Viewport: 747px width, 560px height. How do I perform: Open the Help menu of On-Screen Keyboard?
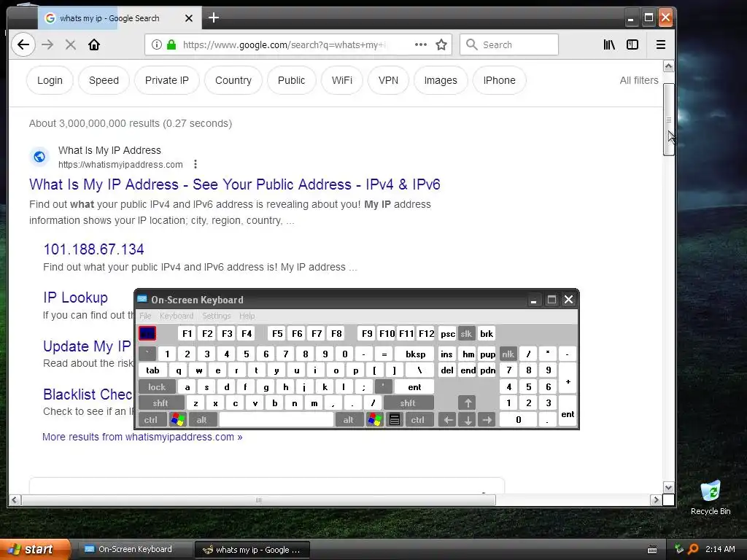247,316
